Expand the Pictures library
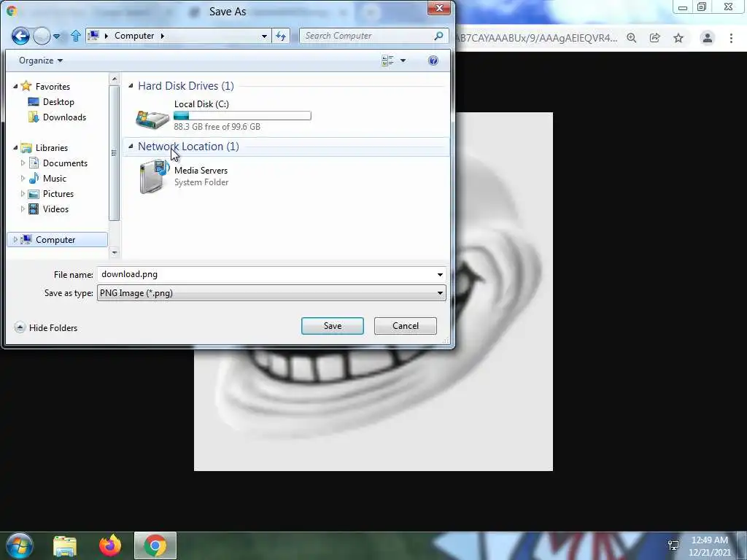Screen dimensions: 747x560 pos(23,194)
